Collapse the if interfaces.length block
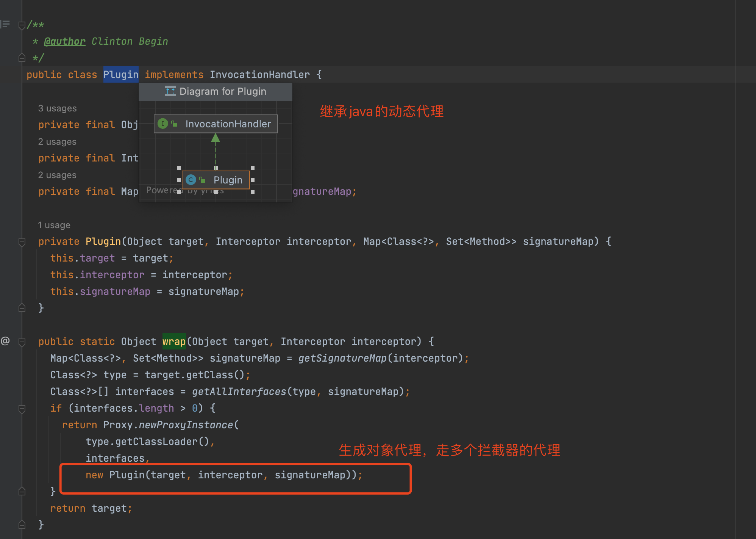Viewport: 756px width, 539px height. (22, 409)
